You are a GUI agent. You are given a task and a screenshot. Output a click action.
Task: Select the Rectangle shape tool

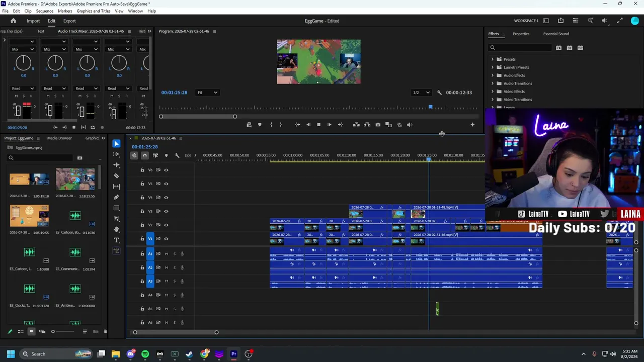[116, 208]
